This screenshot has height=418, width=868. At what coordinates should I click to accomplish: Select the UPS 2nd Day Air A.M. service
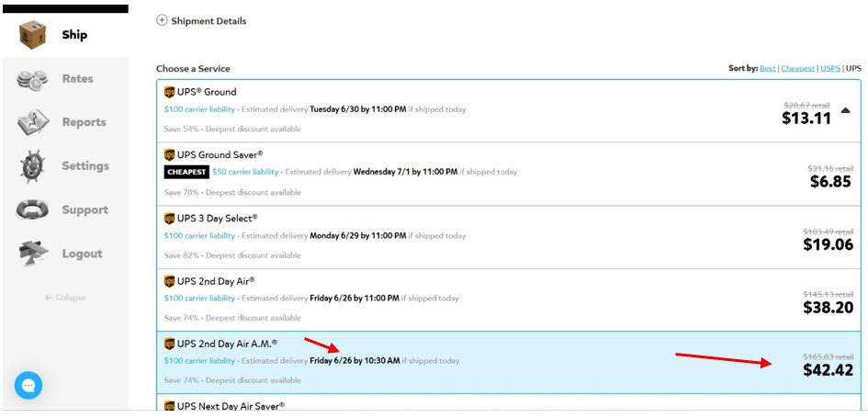(508, 363)
